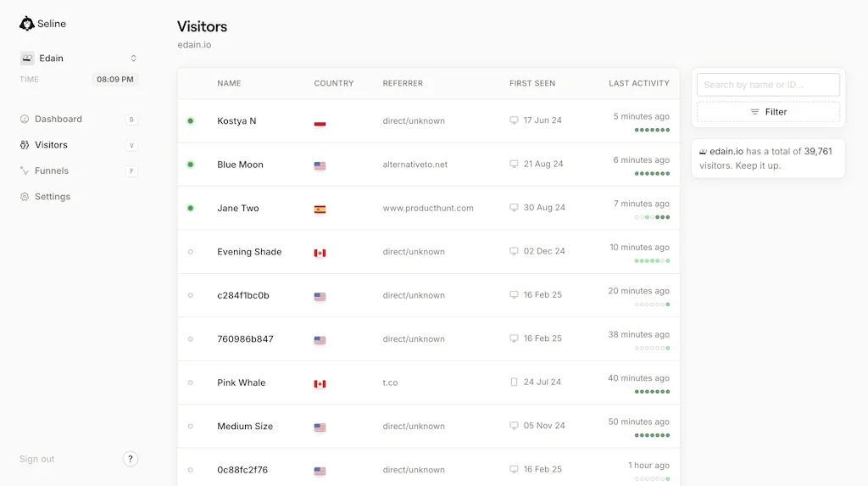
Task: Click Pink Whale's Canada flag
Action: [320, 384]
